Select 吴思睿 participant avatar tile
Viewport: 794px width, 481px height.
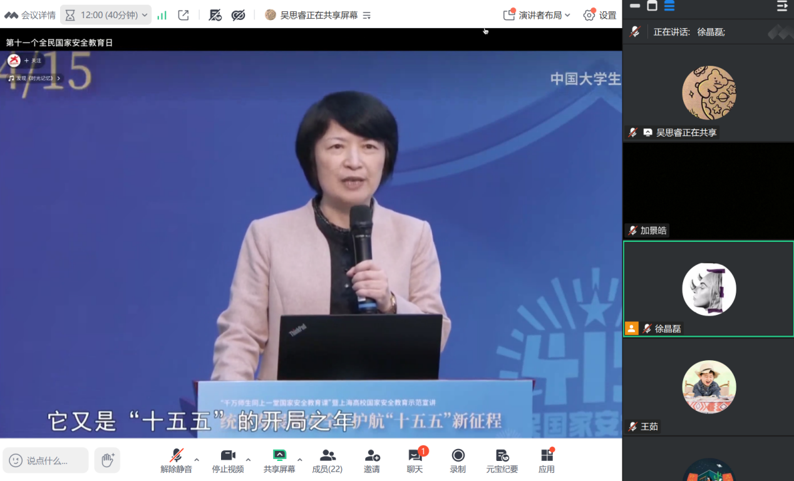click(x=708, y=93)
